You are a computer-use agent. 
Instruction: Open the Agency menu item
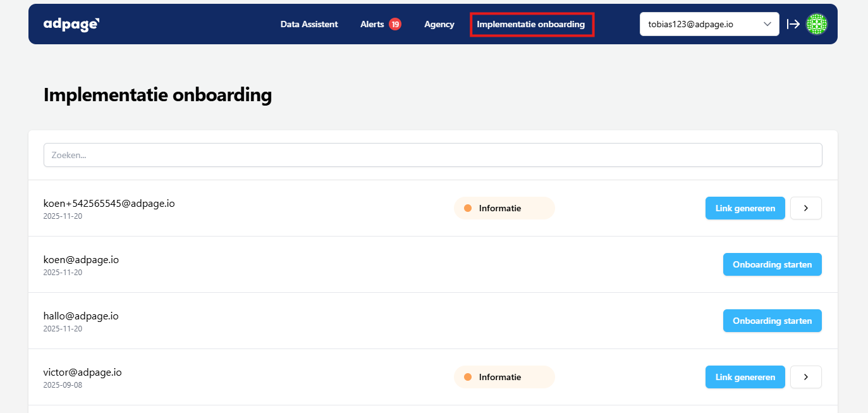[439, 24]
